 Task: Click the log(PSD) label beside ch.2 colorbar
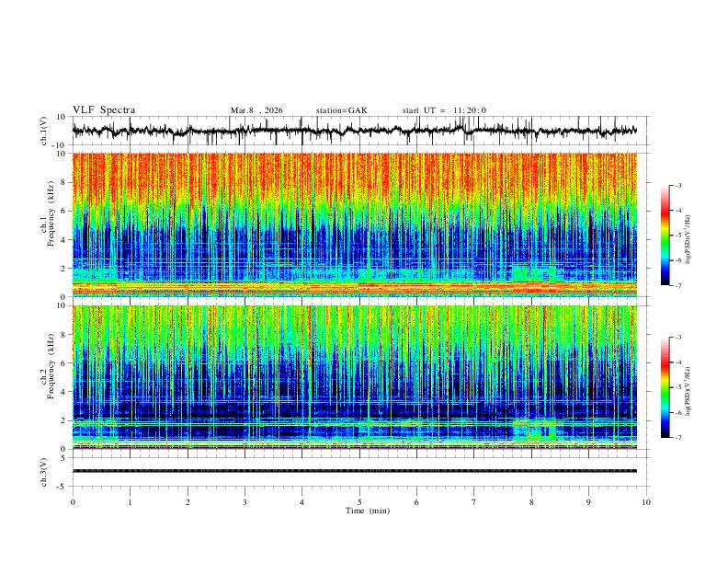pos(688,391)
